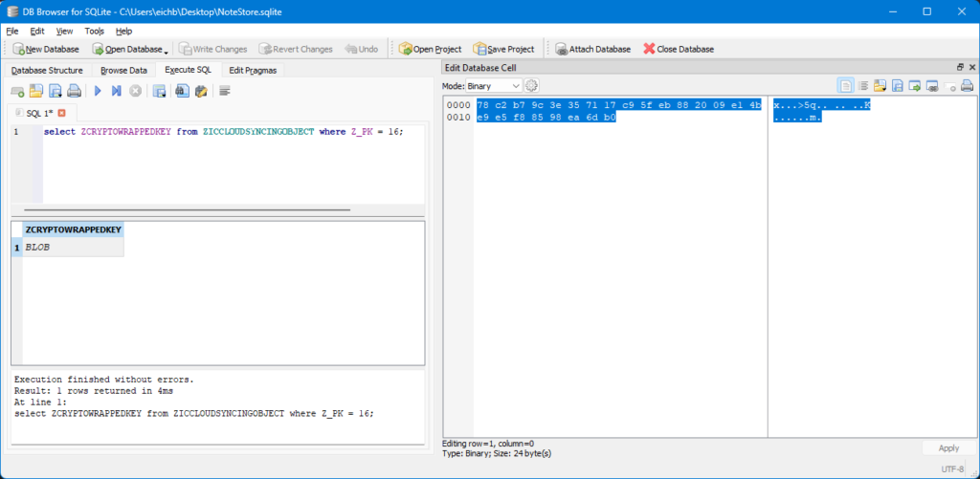Comment or uncomment SQL lines icon

[x=225, y=91]
